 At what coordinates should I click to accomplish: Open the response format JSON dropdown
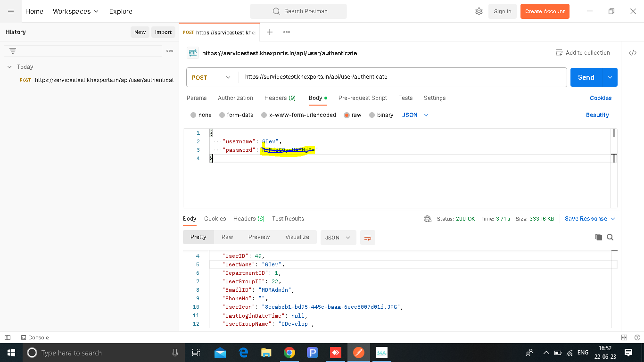tap(338, 238)
